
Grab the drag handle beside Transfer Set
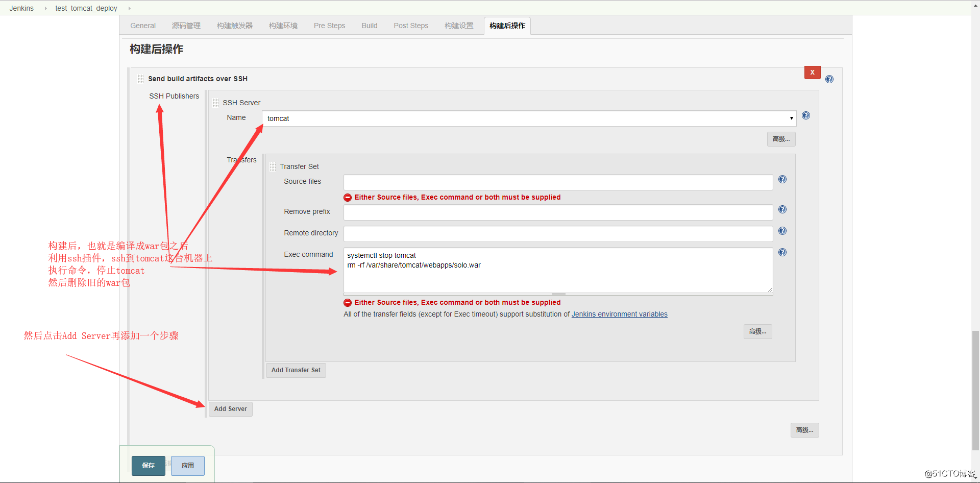tap(273, 166)
